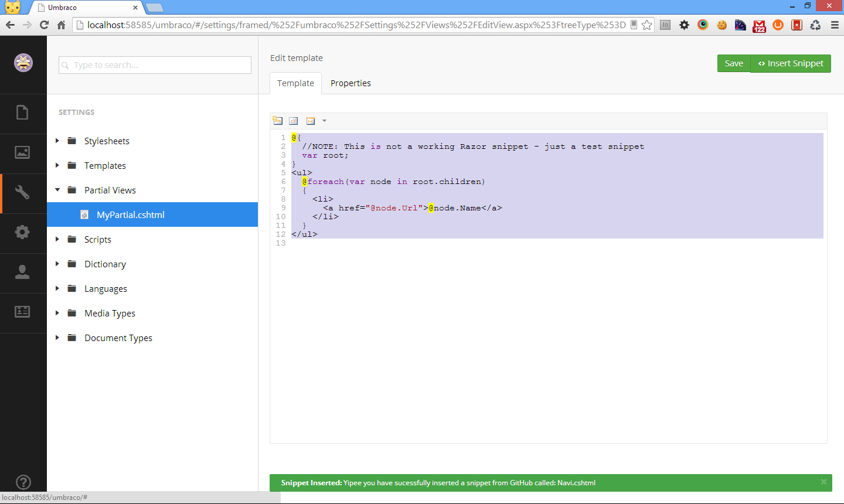Close the Umbraco browser tab

click(x=135, y=8)
